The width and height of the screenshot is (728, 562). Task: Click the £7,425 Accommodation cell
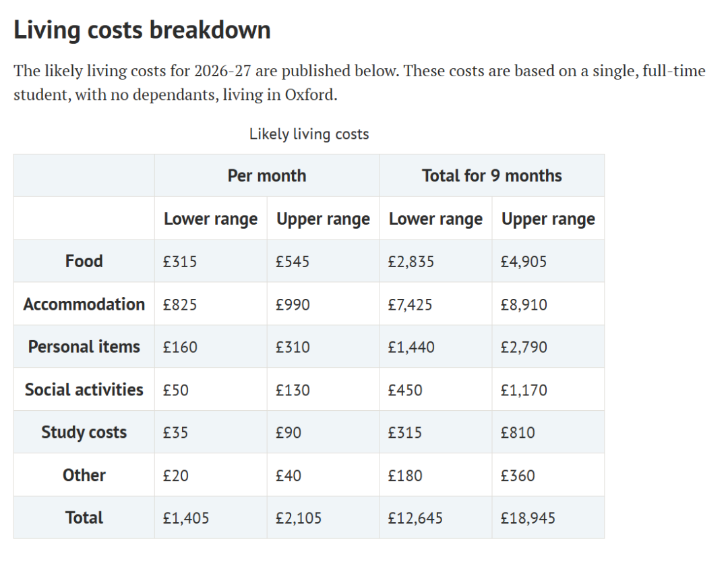click(411, 305)
